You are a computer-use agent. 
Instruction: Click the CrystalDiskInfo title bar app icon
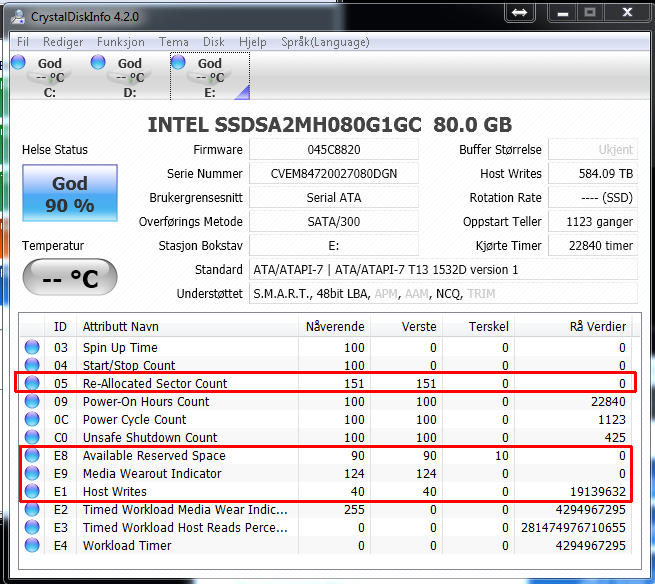[x=18, y=17]
